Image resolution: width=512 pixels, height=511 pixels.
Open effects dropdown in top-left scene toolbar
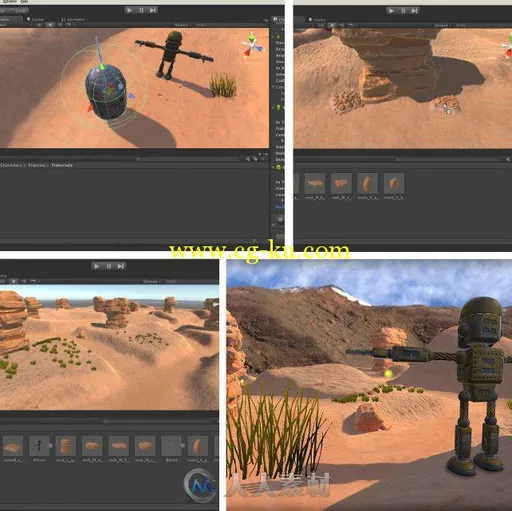pos(69,25)
